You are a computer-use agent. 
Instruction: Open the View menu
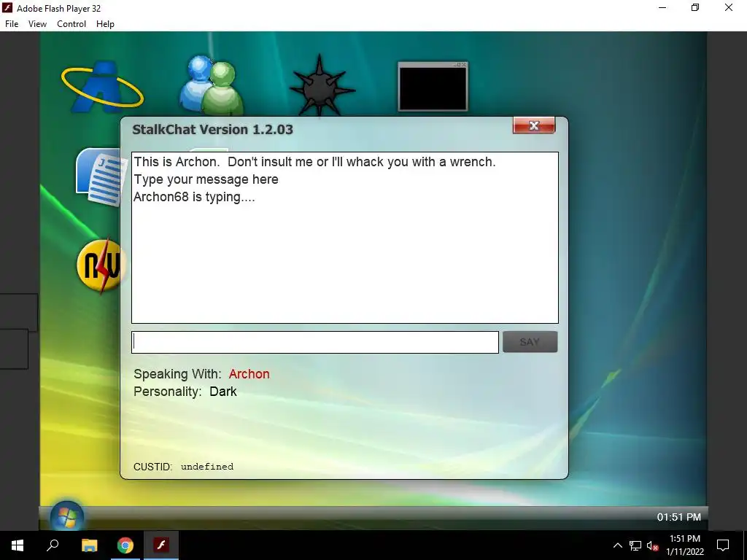tap(37, 24)
